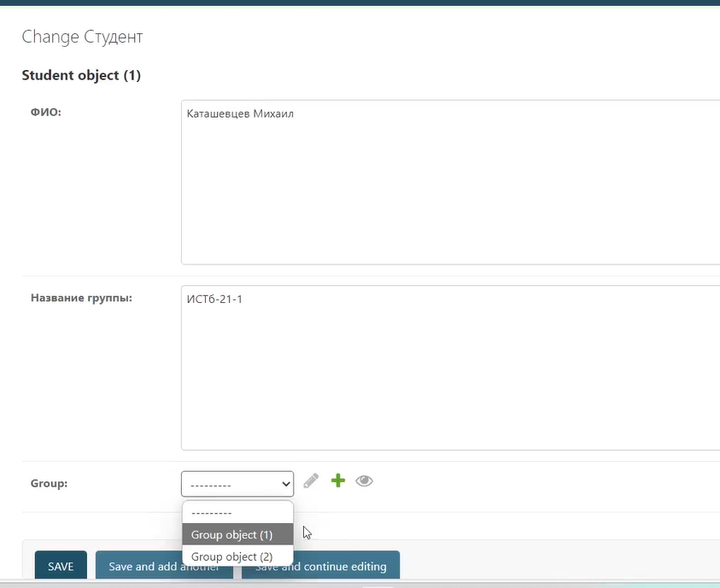Click the dark header bar at the top
This screenshot has height=588, width=720.
pos(359,3)
